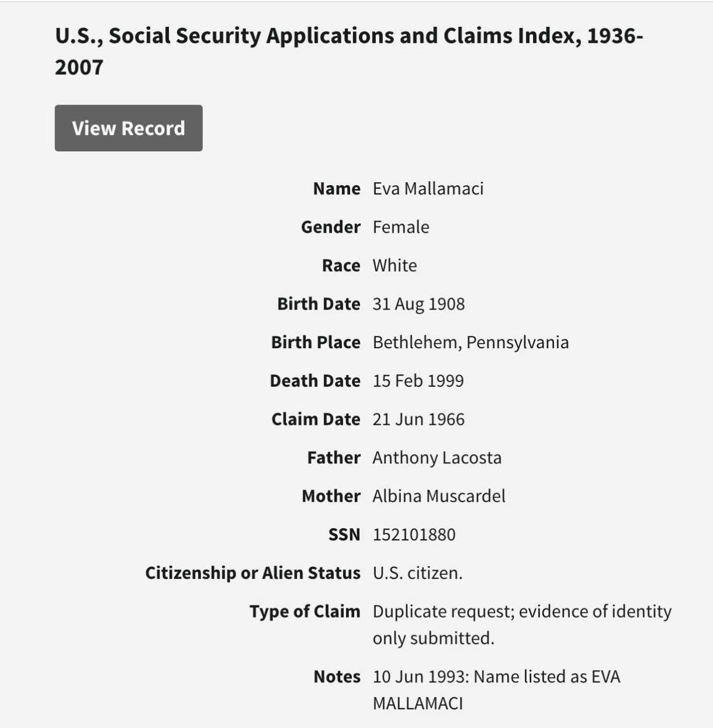Click the Birth Place field label
The width and height of the screenshot is (713, 728).
316,342
